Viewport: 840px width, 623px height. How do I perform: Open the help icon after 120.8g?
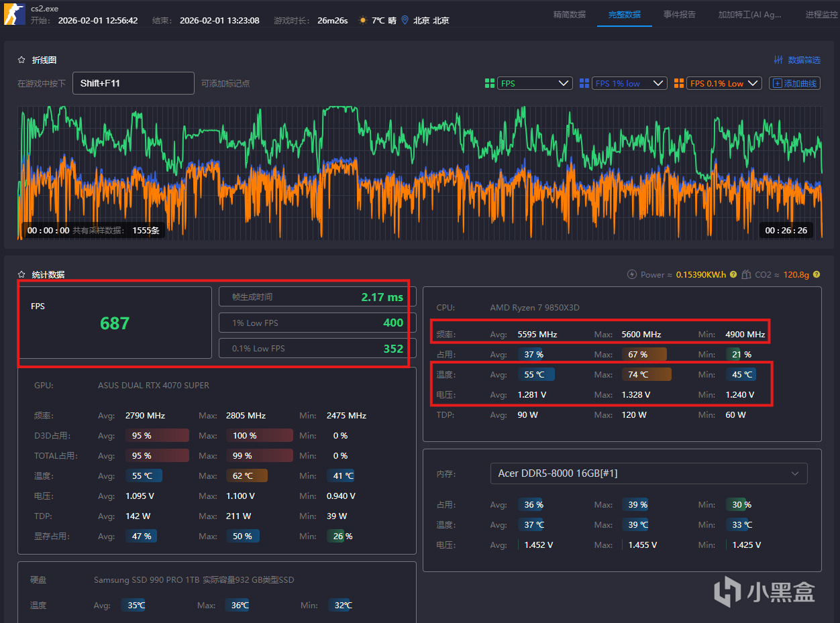[817, 274]
